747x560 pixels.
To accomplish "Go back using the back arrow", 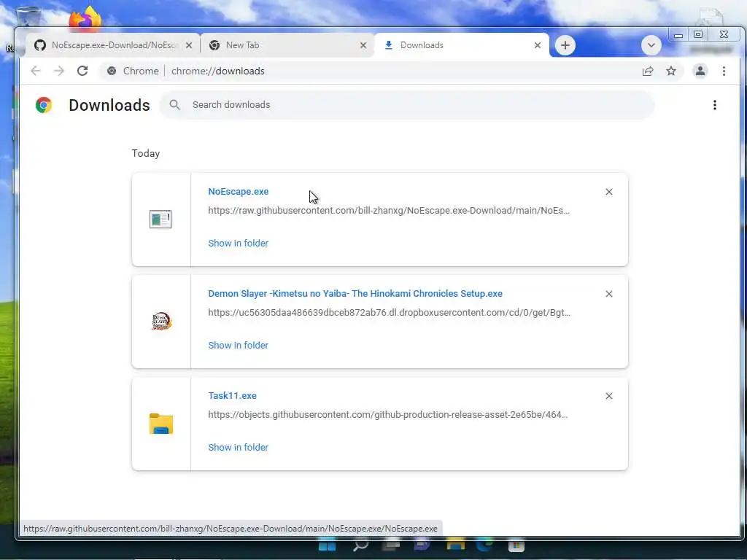I will click(36, 71).
